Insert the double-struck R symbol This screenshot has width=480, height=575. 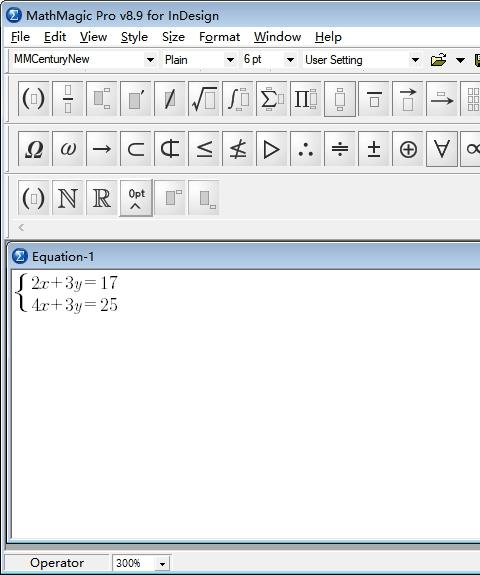pos(102,198)
